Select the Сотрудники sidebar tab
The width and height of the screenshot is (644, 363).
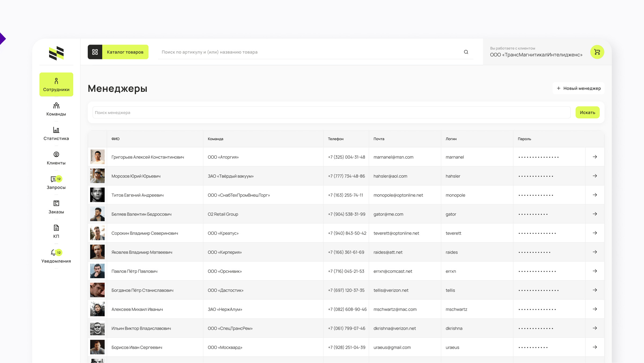tap(56, 84)
